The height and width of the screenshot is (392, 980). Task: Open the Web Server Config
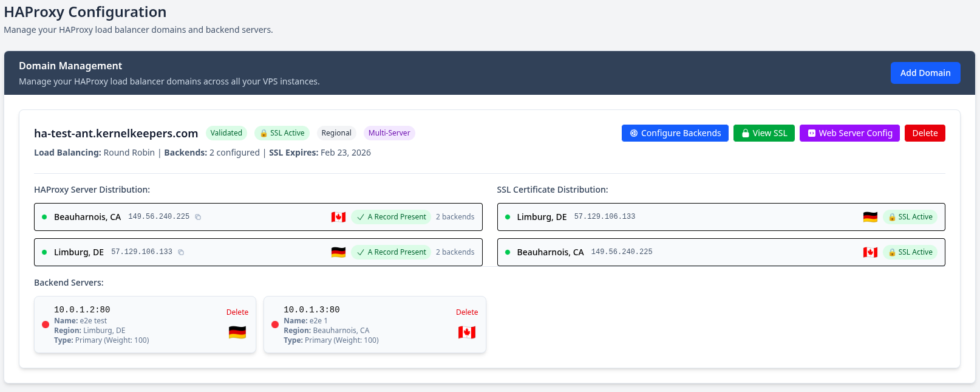pos(849,133)
